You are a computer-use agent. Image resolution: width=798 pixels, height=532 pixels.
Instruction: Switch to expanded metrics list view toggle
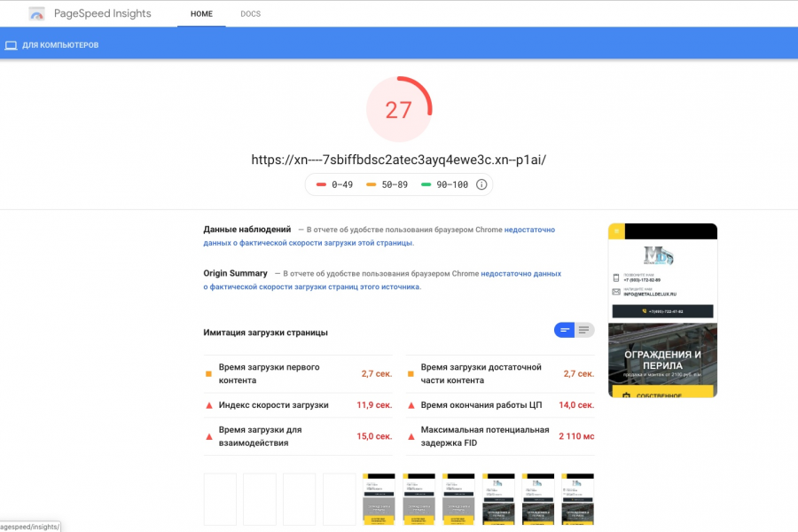(x=584, y=330)
